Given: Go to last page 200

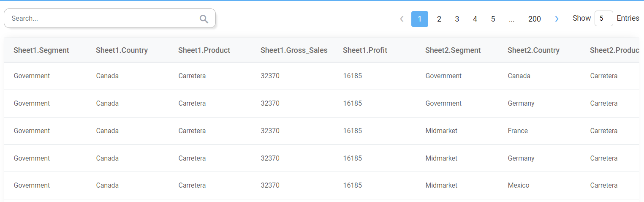Looking at the screenshot, I should [x=534, y=19].
